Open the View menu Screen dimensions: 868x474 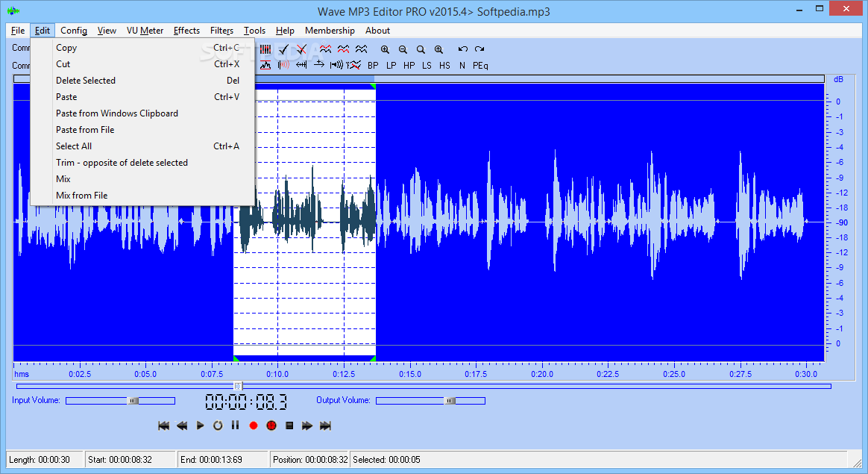point(107,31)
